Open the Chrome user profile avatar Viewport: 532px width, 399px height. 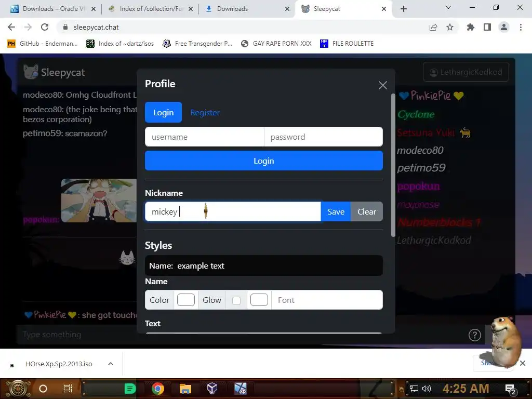point(504,27)
